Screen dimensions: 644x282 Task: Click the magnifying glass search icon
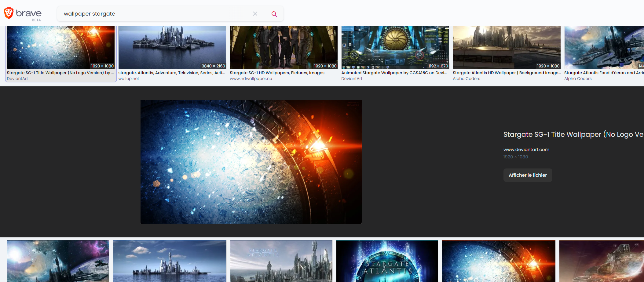[274, 14]
